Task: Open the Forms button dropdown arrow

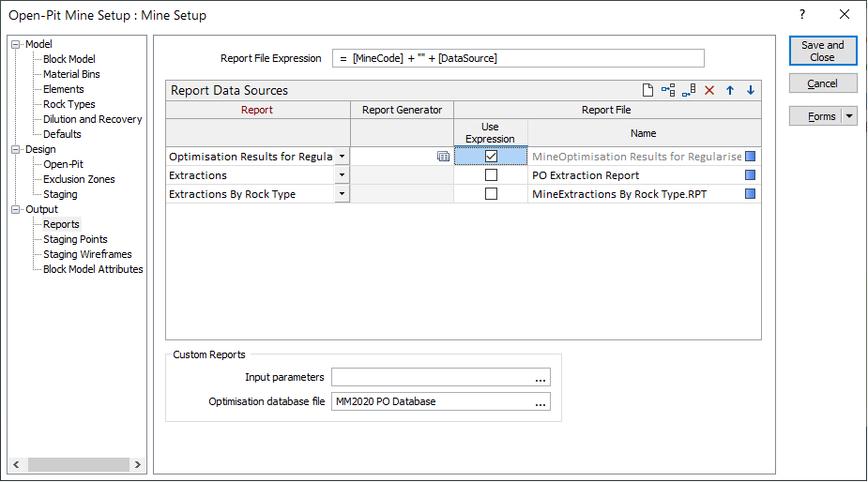Action: (849, 116)
